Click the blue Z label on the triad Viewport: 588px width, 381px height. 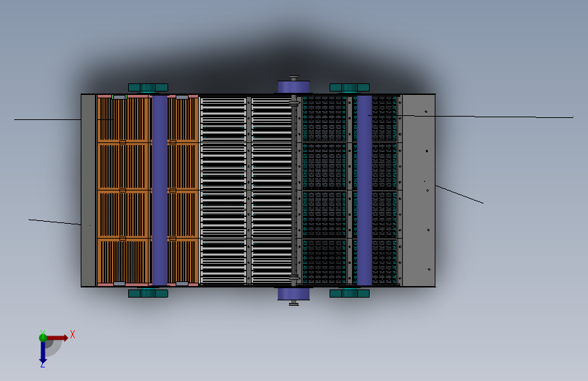[x=42, y=365]
